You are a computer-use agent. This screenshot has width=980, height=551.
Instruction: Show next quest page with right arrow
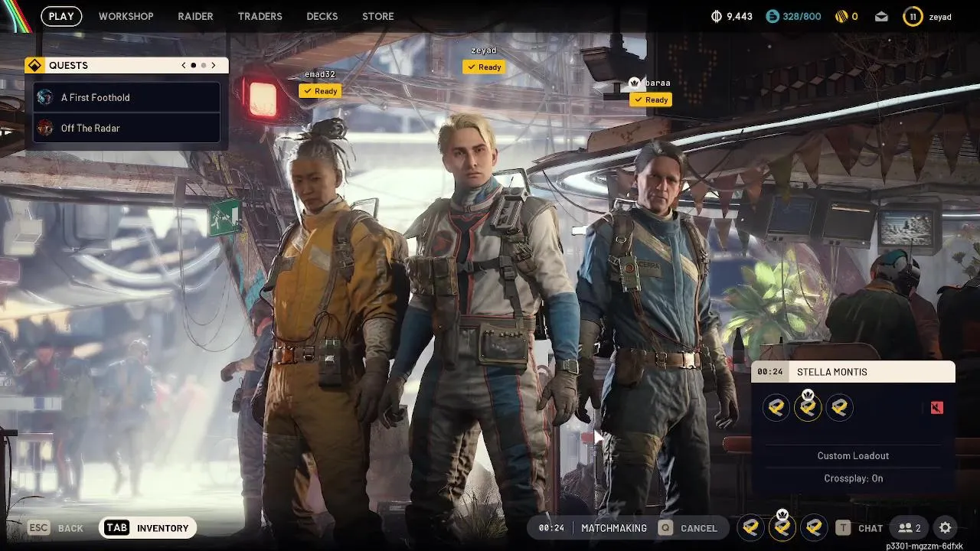coord(214,66)
